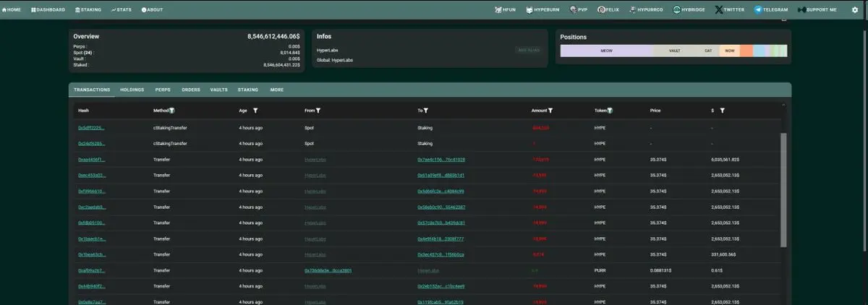Select the WOW segment in Positions bar
Viewport: 868px width, 305px height.
(x=730, y=51)
